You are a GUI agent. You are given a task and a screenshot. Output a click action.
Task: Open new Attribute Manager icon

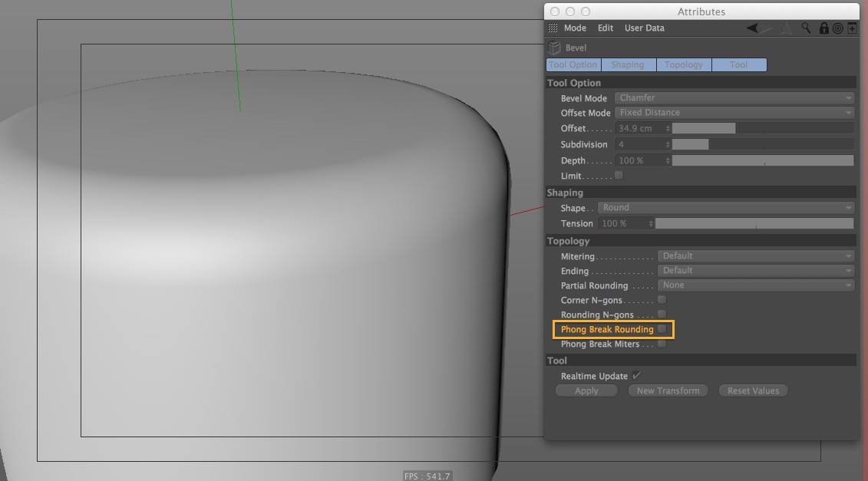click(x=852, y=28)
